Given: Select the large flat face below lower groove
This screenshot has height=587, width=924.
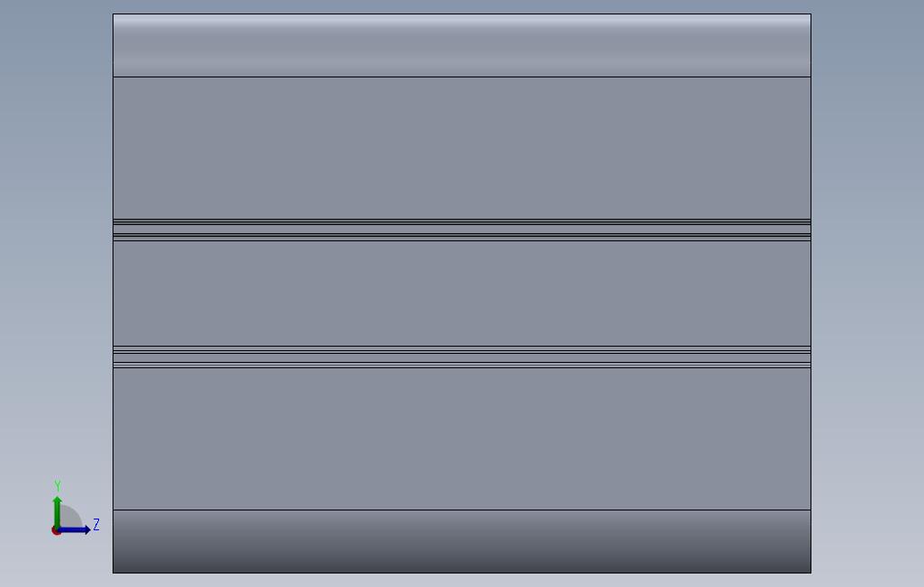Looking at the screenshot, I should coord(462,438).
